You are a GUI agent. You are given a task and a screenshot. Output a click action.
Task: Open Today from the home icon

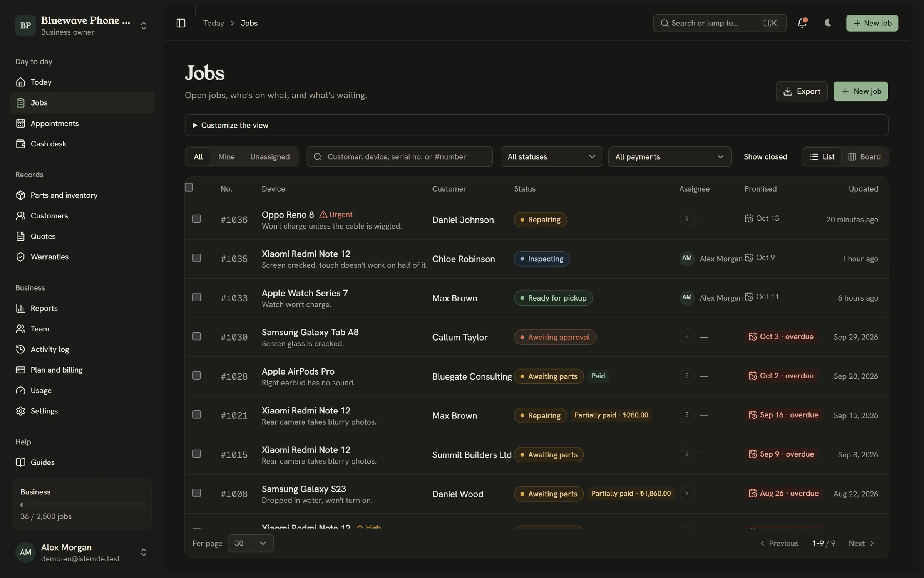click(20, 82)
